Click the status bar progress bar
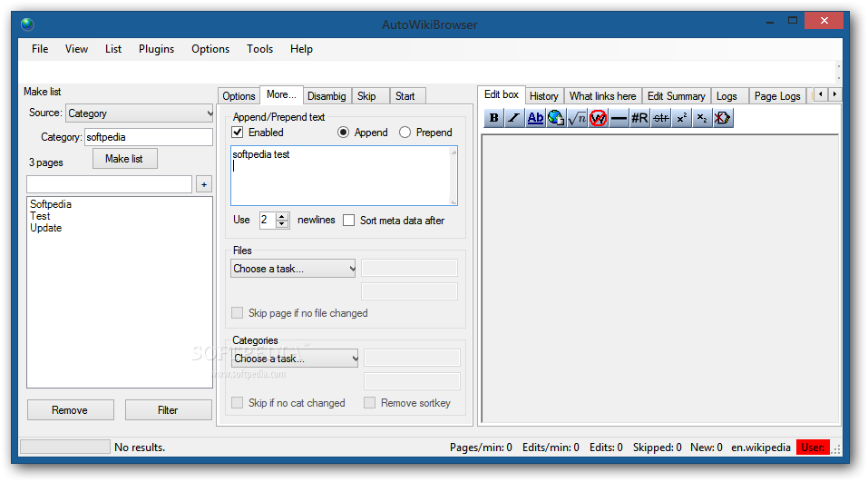868x482 pixels. point(65,447)
